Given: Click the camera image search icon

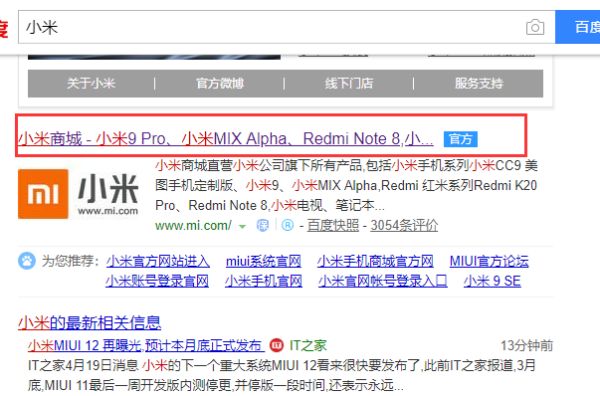Looking at the screenshot, I should pos(535,27).
